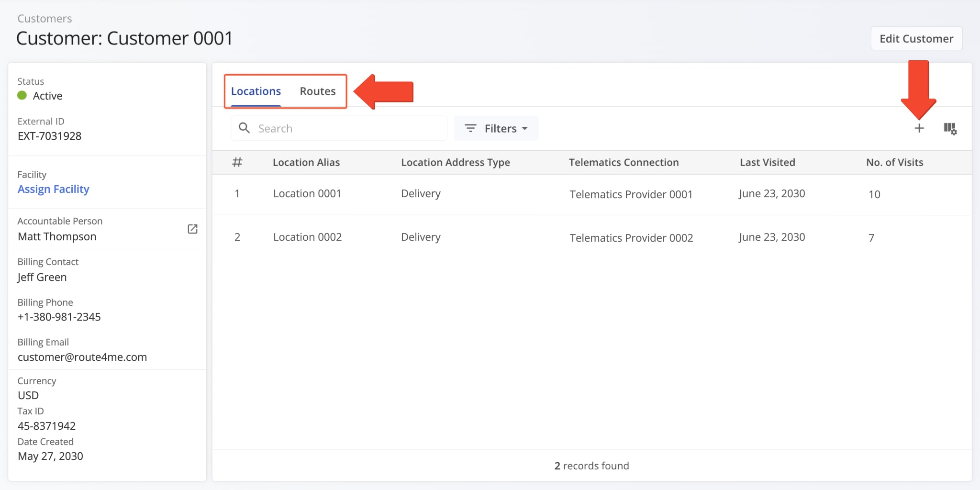Click the search magnifier icon

(x=244, y=128)
